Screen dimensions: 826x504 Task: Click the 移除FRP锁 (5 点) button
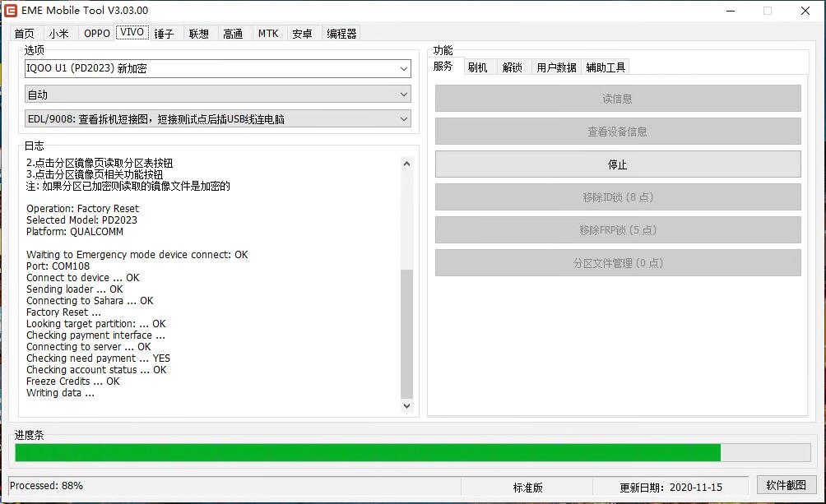click(618, 230)
